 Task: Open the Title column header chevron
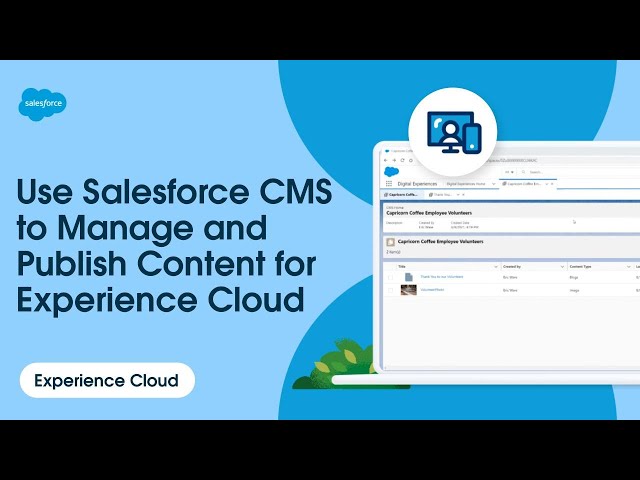click(496, 267)
